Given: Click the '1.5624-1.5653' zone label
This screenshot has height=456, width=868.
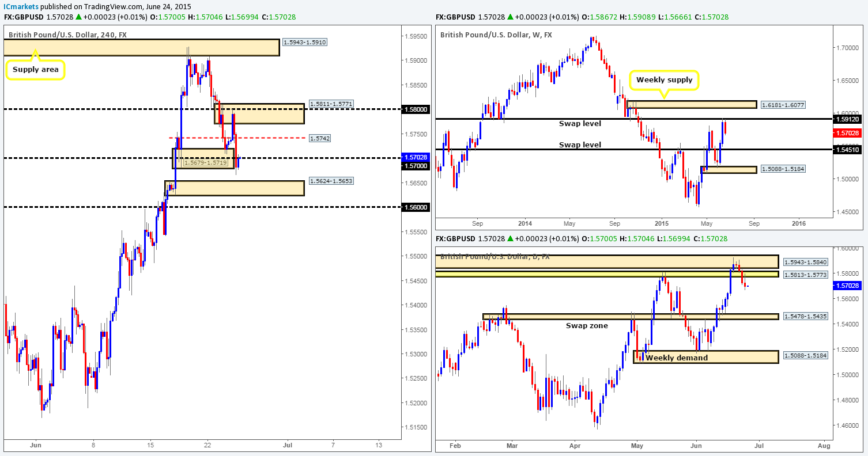Looking at the screenshot, I should (331, 180).
